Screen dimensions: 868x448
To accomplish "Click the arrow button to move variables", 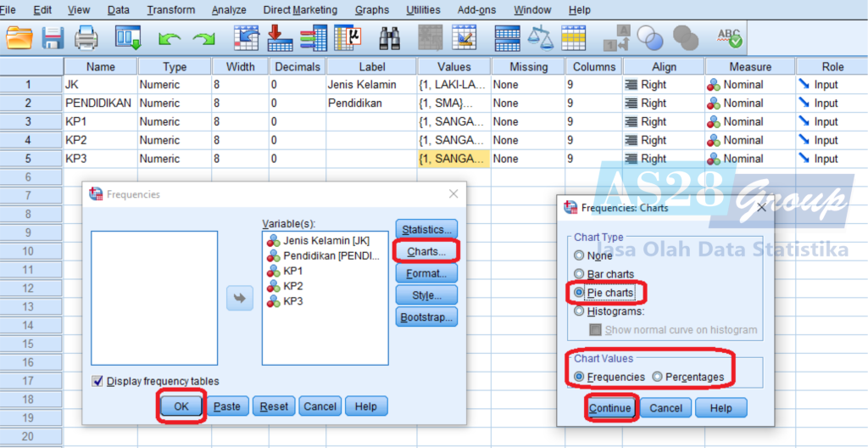I will coord(240,298).
